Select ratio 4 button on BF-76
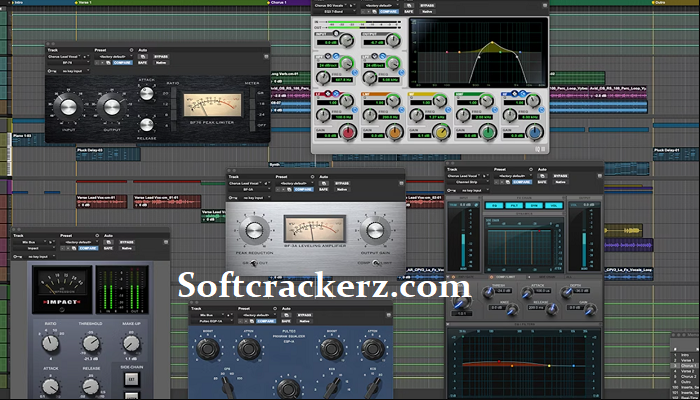The image size is (700, 400). [x=173, y=126]
